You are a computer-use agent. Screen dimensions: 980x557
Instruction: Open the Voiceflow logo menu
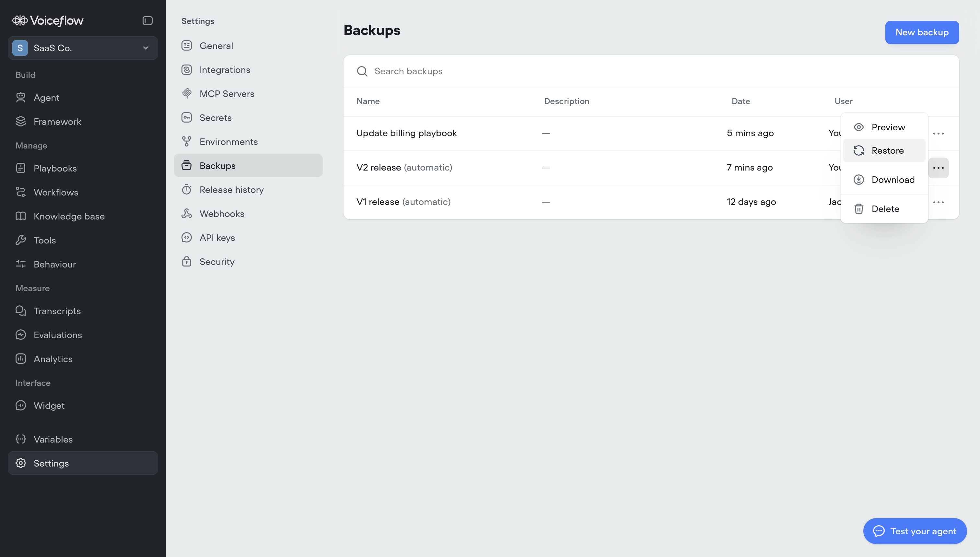pos(47,20)
